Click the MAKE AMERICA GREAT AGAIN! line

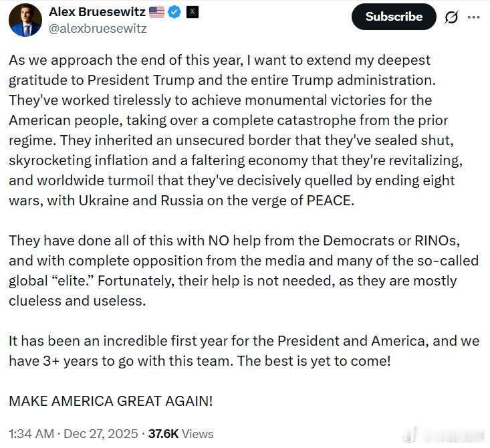coord(111,402)
